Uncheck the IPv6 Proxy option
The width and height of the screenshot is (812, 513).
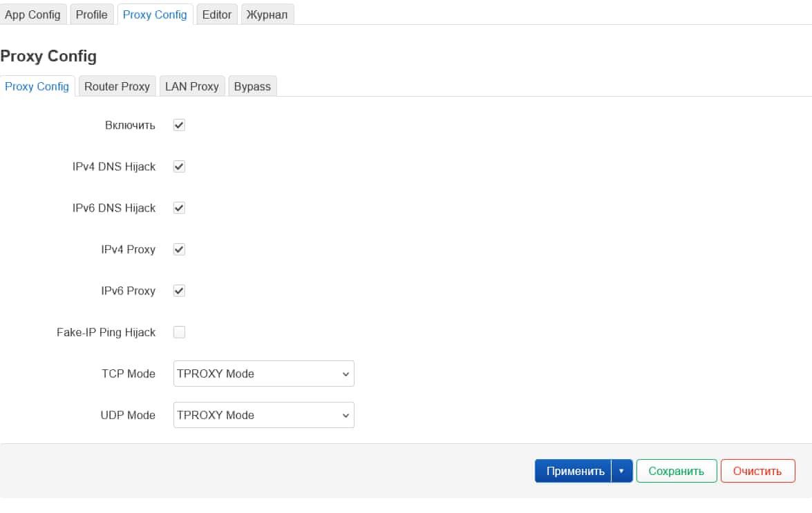[179, 291]
